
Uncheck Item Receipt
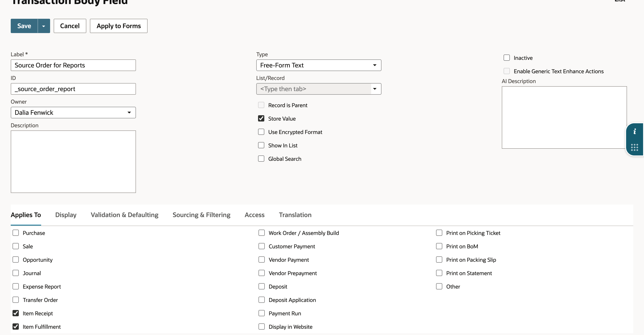pos(16,313)
